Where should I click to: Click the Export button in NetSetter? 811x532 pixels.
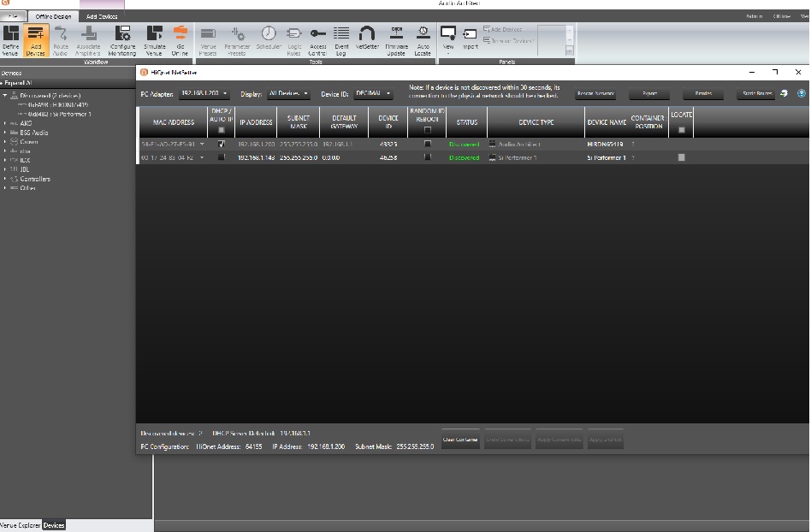point(649,93)
